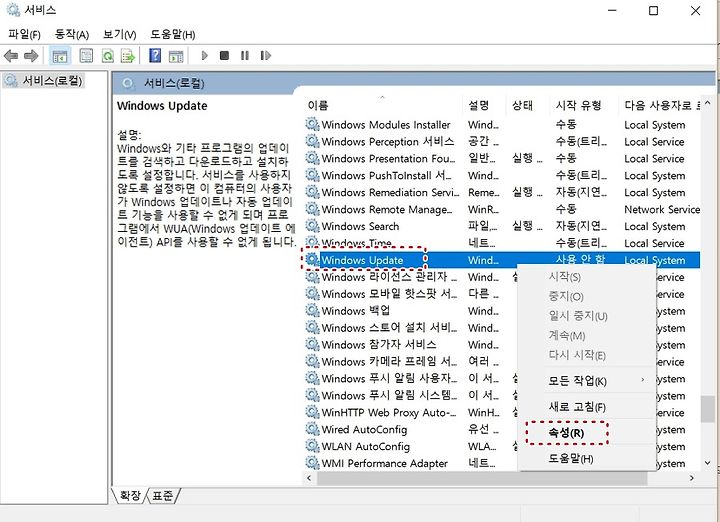Open the 도움말(H) menu in the menu bar
Screen dimensions: 720x522
pos(173,34)
